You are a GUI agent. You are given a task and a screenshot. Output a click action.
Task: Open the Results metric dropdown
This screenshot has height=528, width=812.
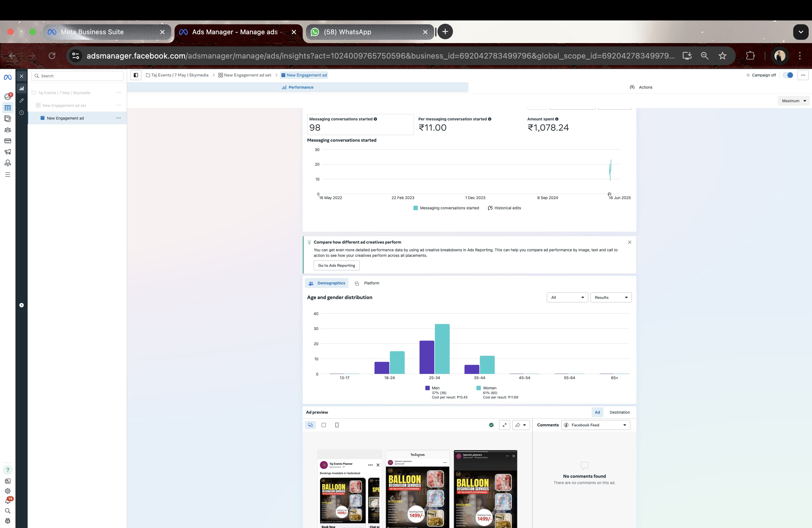click(611, 297)
